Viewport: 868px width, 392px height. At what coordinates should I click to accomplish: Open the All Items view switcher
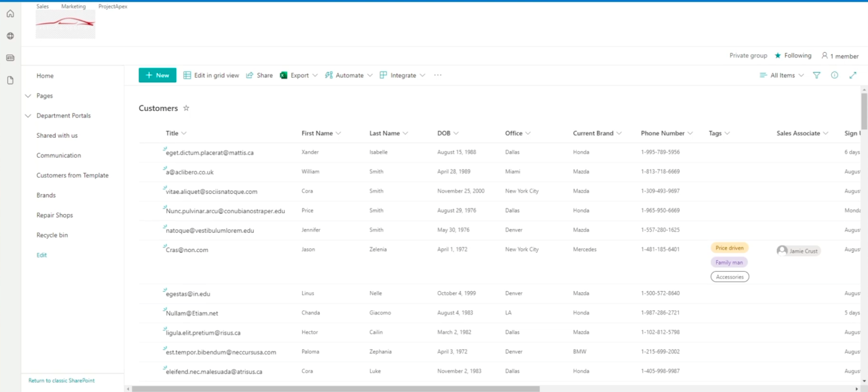(x=782, y=75)
